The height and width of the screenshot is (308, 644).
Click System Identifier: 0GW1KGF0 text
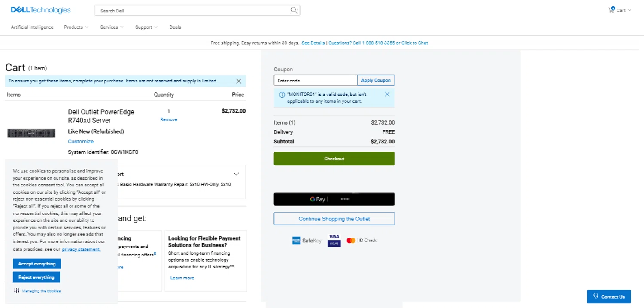point(103,152)
